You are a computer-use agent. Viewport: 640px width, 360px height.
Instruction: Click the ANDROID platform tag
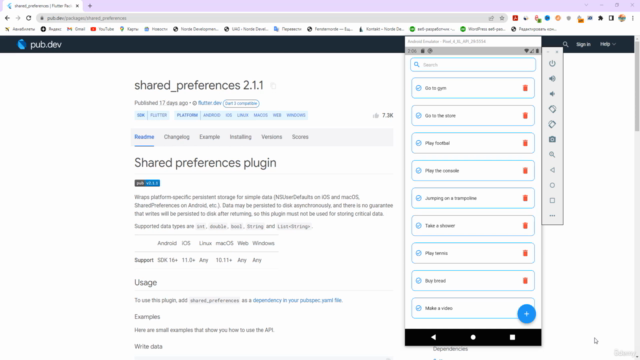pos(212,116)
